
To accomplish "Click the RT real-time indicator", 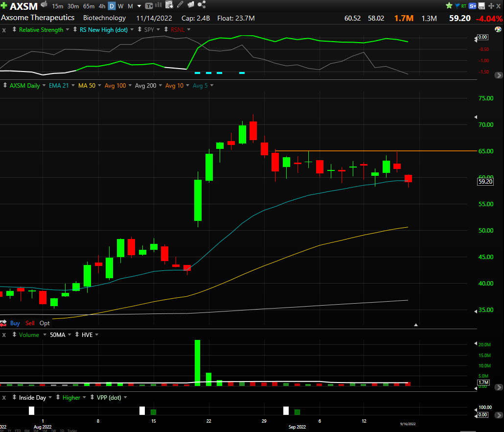I will 464,6.
